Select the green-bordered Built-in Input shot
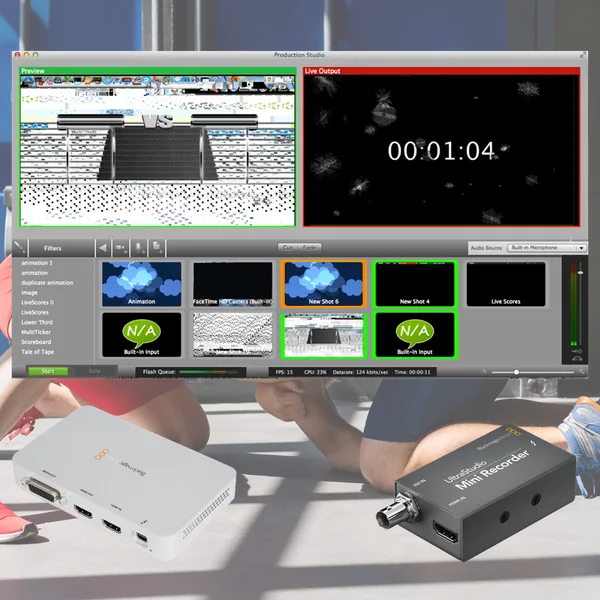This screenshot has width=600, height=600. click(x=415, y=335)
